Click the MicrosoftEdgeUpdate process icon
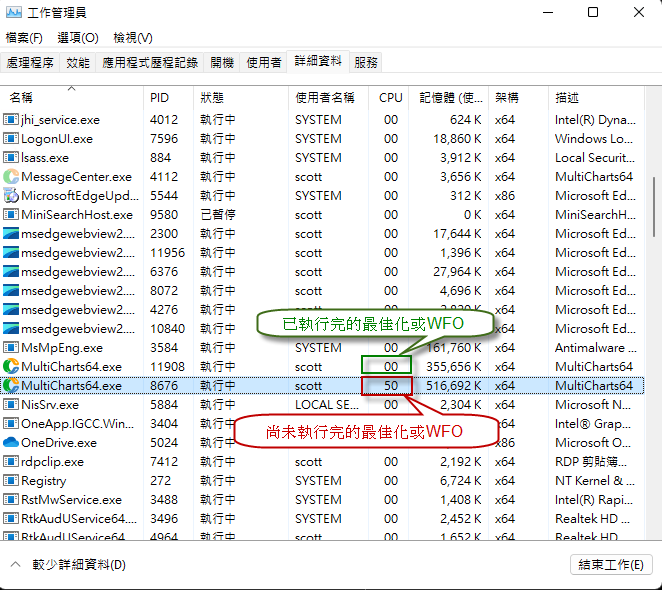662x590 pixels. pyautogui.click(x=11, y=196)
